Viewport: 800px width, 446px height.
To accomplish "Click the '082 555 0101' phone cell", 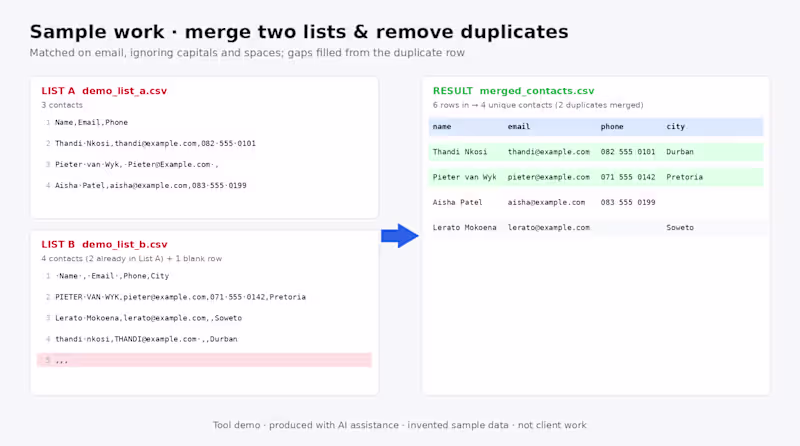I will pyautogui.click(x=628, y=152).
